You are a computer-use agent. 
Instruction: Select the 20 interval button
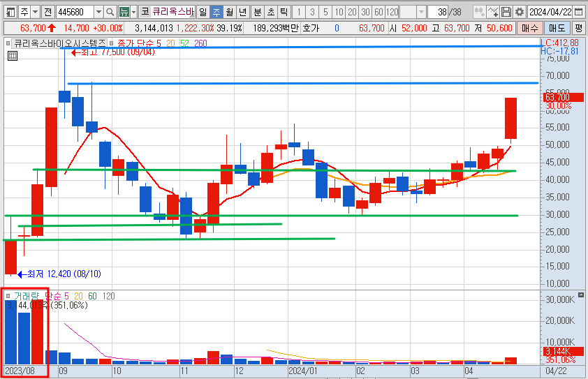352,13
